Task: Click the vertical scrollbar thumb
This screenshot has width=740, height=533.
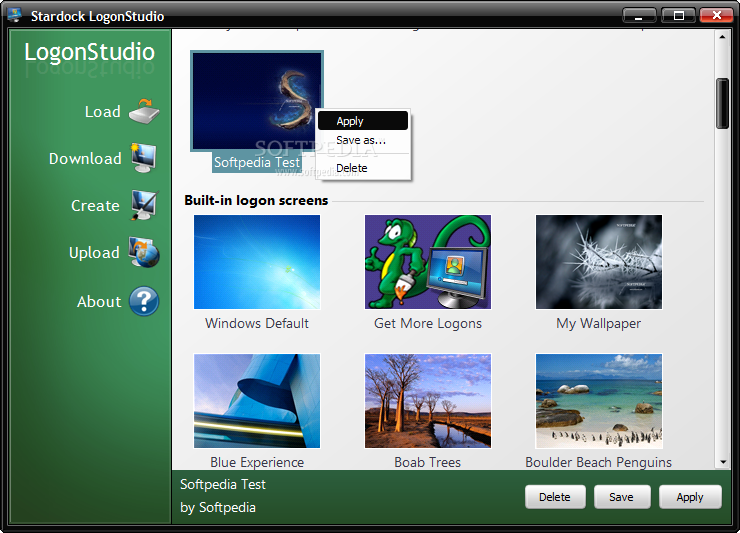Action: [x=722, y=103]
